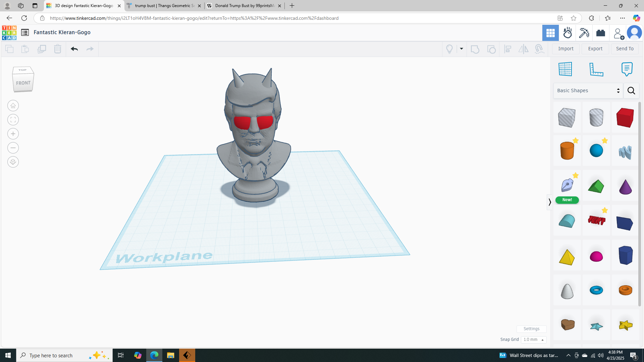Search shapes with magnifier icon
The image size is (644, 362).
tap(631, 90)
